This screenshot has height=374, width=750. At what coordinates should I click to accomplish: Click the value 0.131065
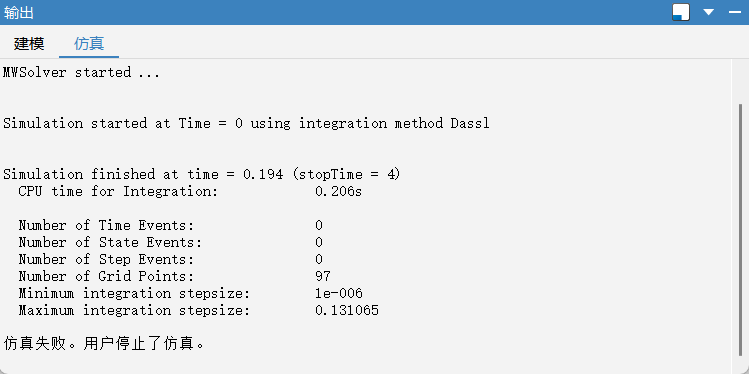click(x=347, y=311)
